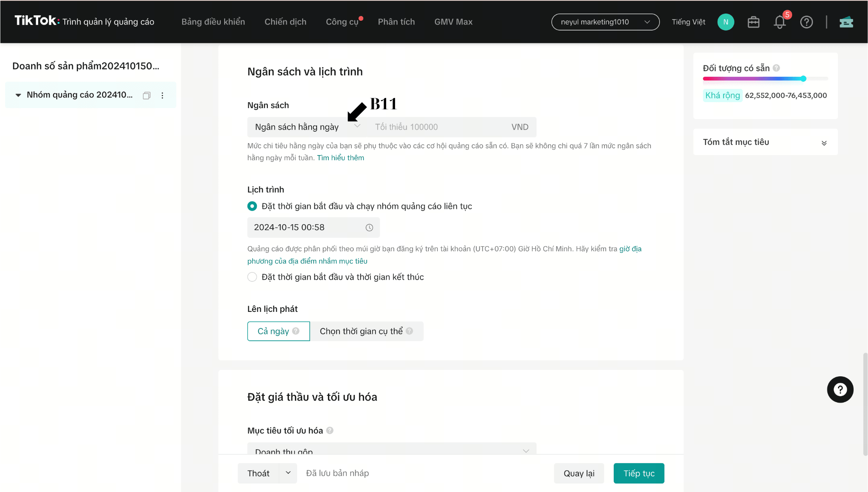Click the Quay lại button
868x492 pixels.
[x=579, y=473]
